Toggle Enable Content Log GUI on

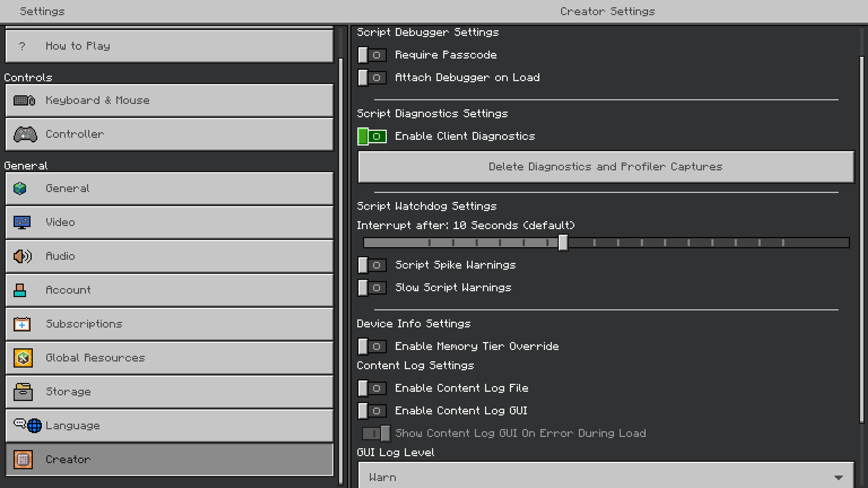(372, 411)
